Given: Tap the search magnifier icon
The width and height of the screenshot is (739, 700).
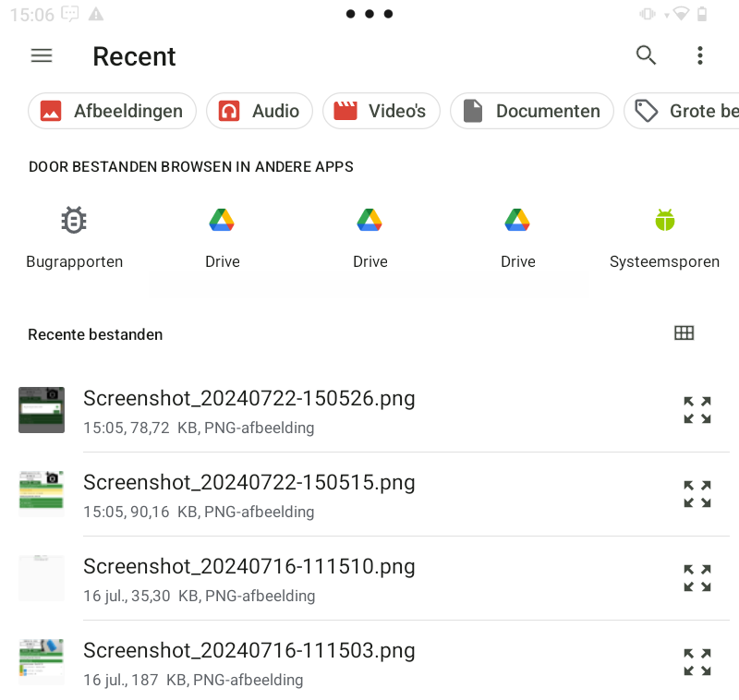Looking at the screenshot, I should click(x=646, y=55).
